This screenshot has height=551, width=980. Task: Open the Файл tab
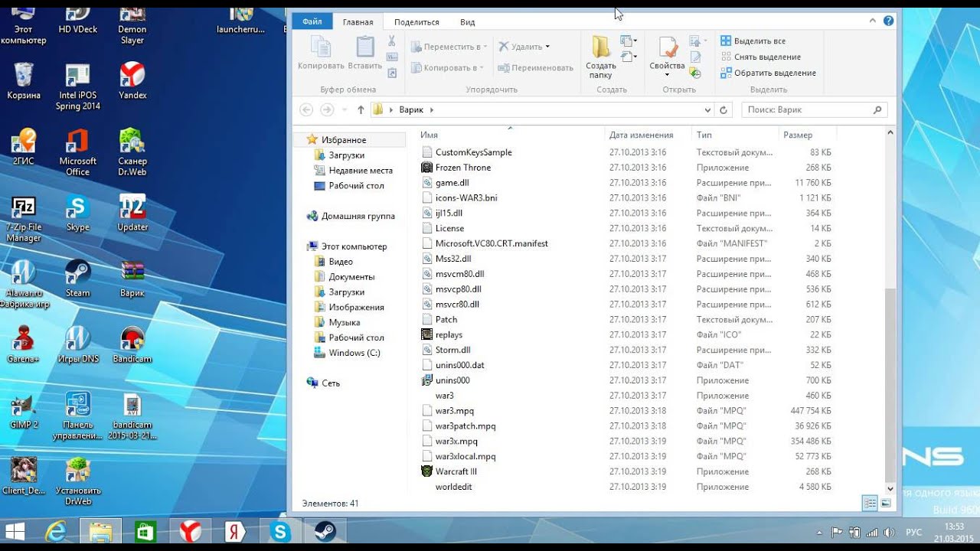click(x=312, y=21)
